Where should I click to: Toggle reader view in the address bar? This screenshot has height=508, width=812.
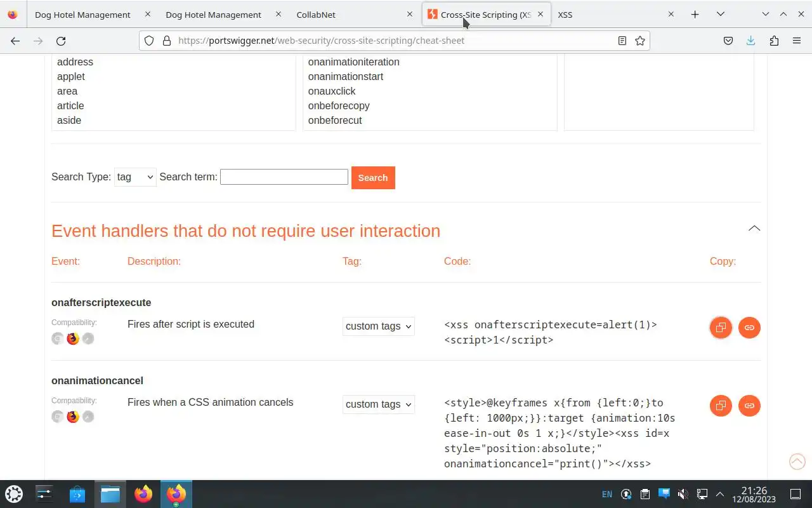(x=622, y=41)
